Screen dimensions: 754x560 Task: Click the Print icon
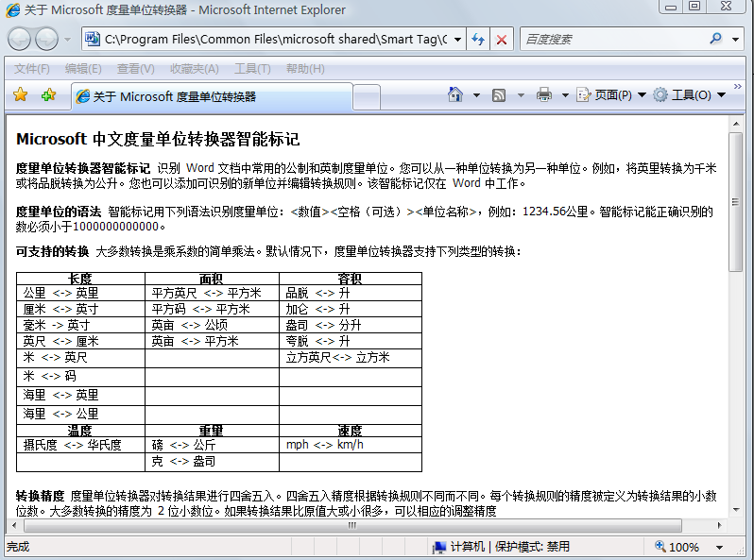[x=544, y=94]
